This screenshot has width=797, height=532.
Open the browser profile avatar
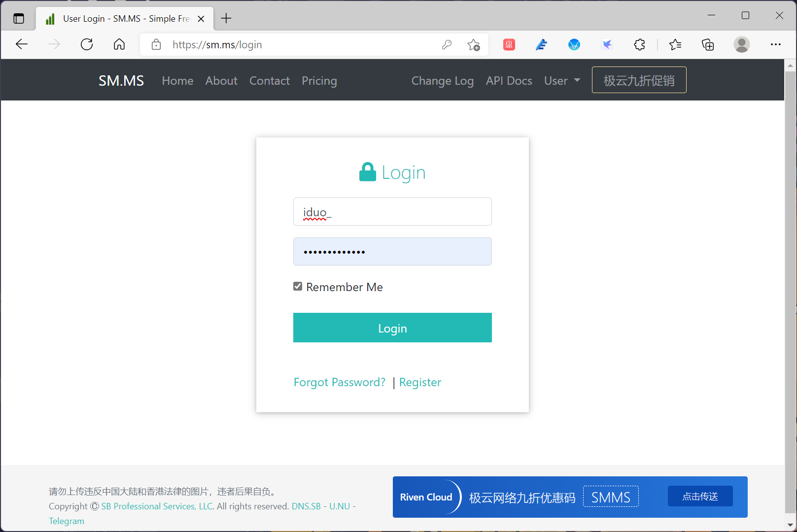click(742, 44)
